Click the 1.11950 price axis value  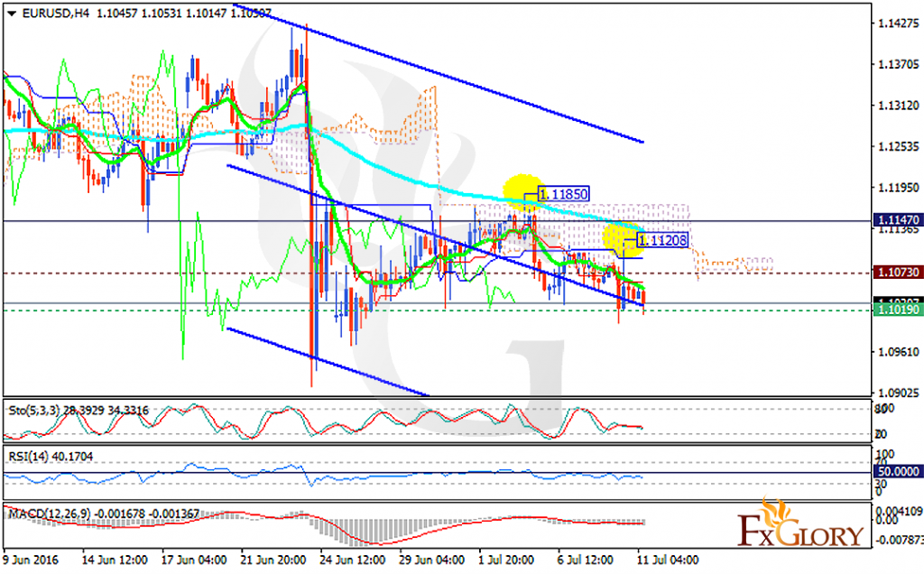click(898, 188)
